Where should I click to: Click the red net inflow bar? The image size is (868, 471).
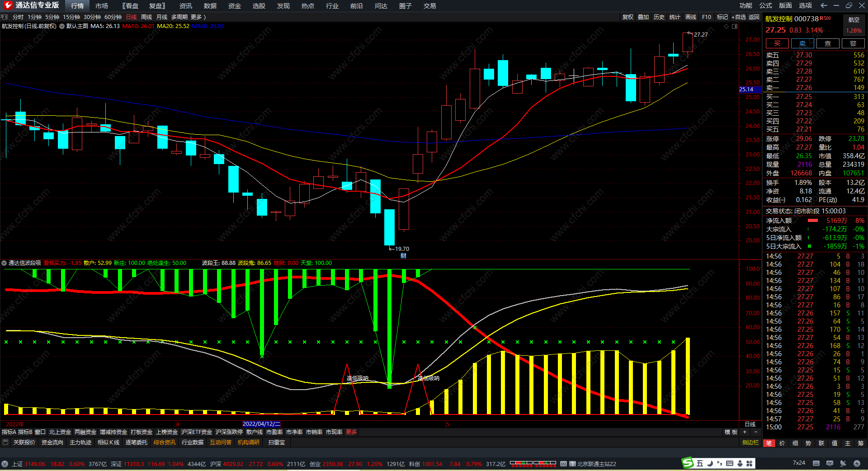coord(813,221)
